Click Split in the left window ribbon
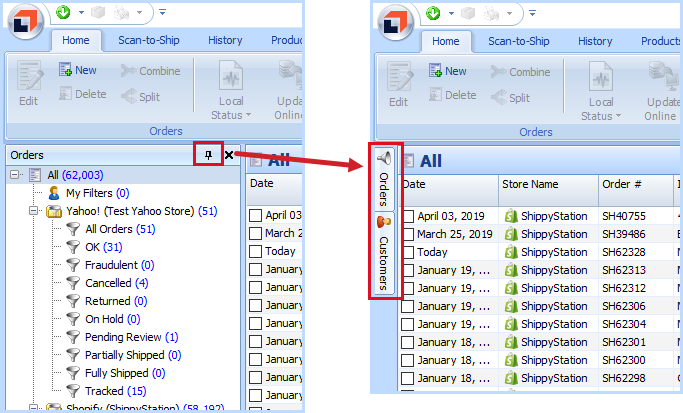Image resolution: width=683 pixels, height=413 pixels. click(140, 96)
